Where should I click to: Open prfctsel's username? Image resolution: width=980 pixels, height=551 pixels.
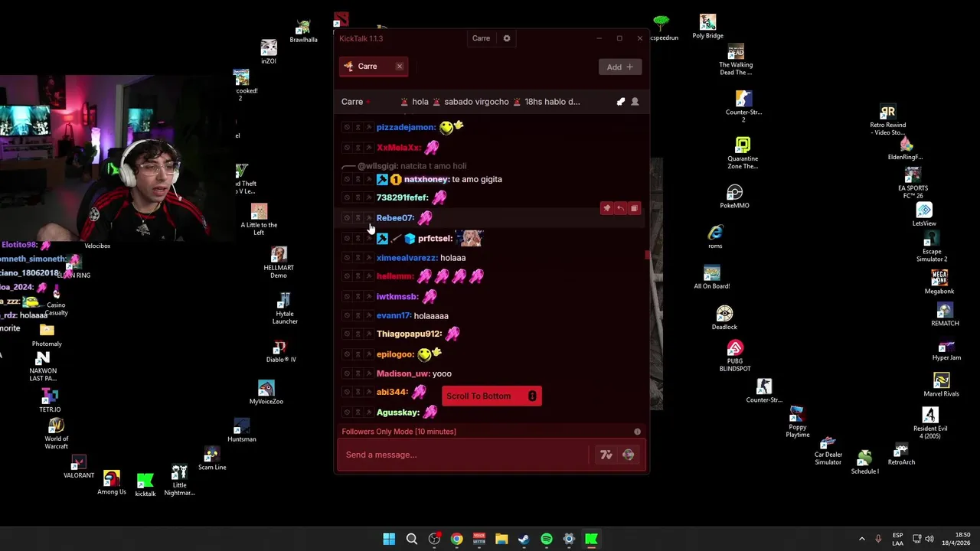click(x=434, y=238)
